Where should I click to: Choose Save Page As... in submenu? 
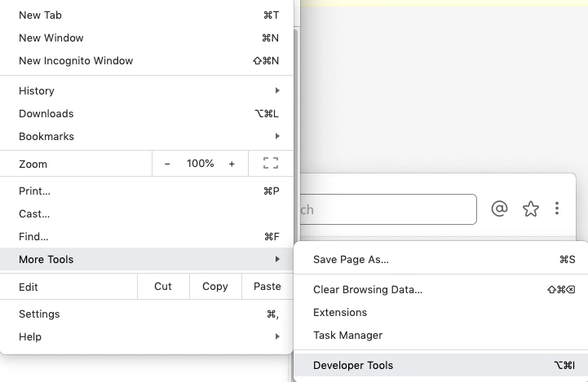(440, 259)
